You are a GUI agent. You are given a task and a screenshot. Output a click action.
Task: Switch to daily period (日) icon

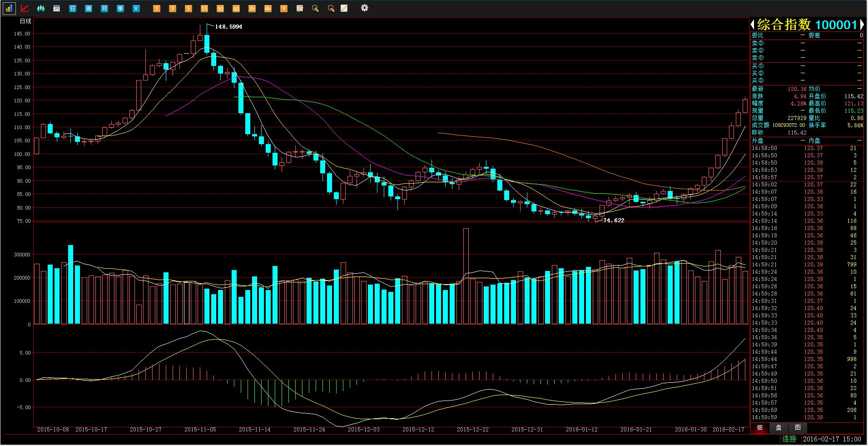pyautogui.click(x=73, y=8)
